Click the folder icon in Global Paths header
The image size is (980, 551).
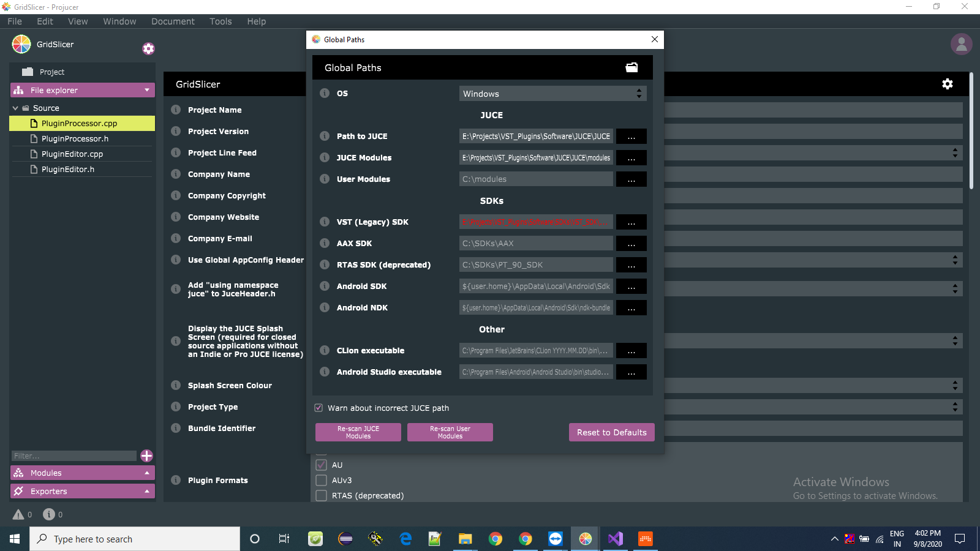tap(631, 67)
